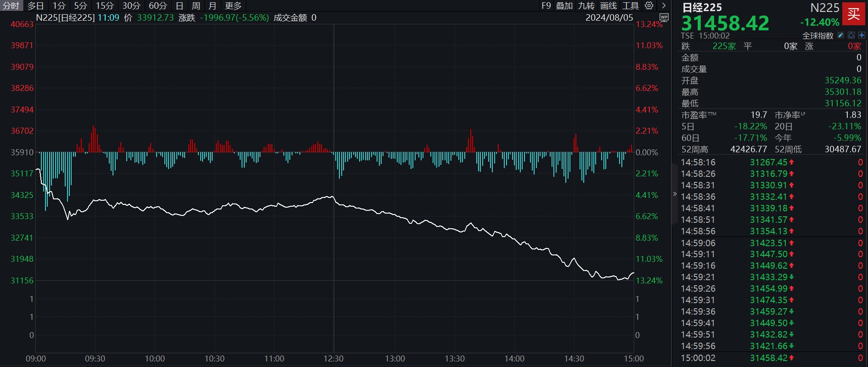
Task: Click the N225 ticker code
Action: pos(825,8)
